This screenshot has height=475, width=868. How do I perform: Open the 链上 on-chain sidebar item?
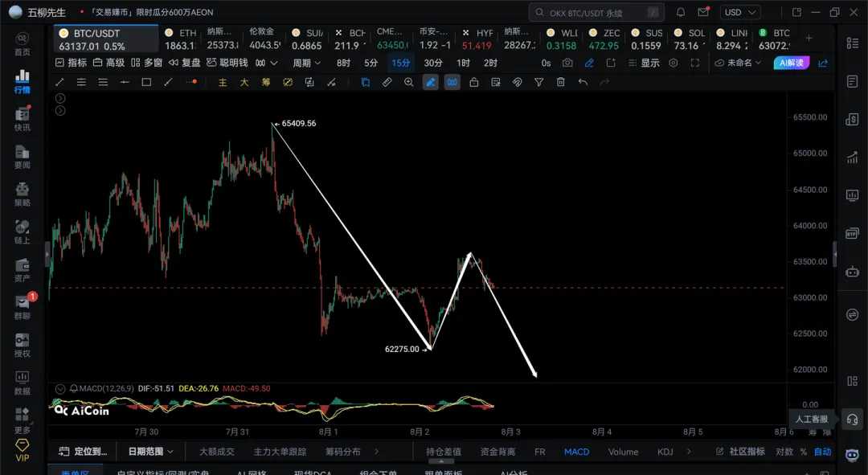point(23,232)
